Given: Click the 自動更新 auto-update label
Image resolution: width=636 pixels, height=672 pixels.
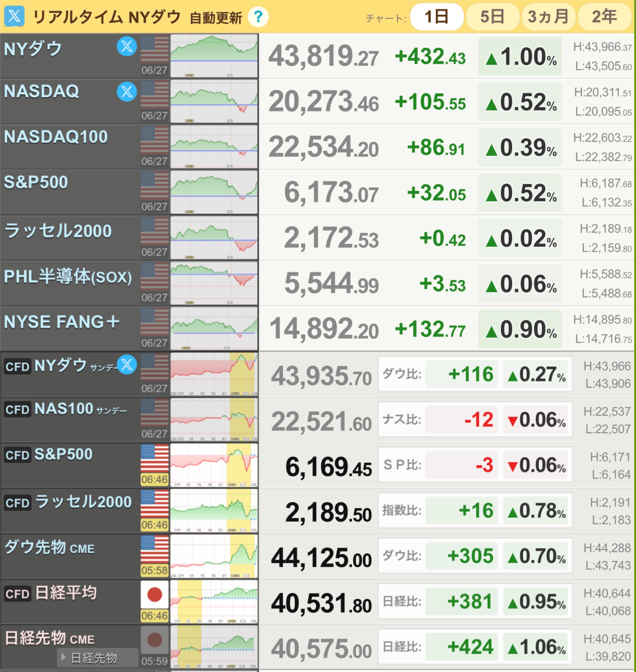Looking at the screenshot, I should [216, 18].
